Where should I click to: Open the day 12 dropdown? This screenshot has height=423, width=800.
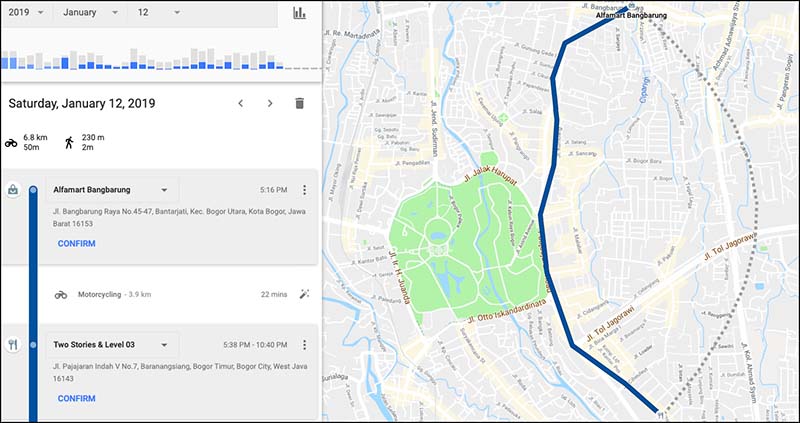click(x=158, y=12)
